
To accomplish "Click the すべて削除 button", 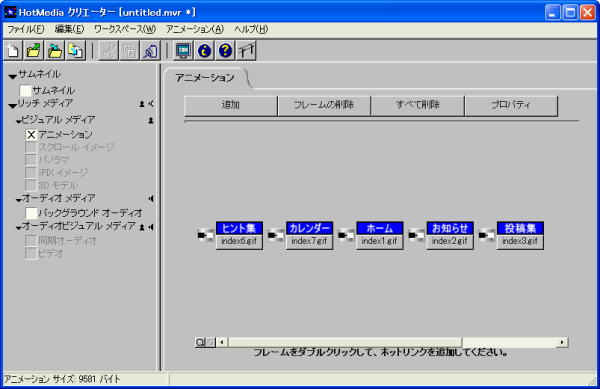I will pos(417,106).
